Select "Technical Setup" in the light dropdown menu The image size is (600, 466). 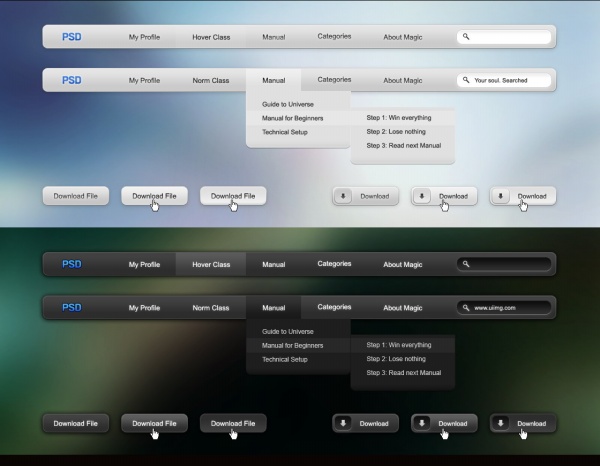point(285,132)
